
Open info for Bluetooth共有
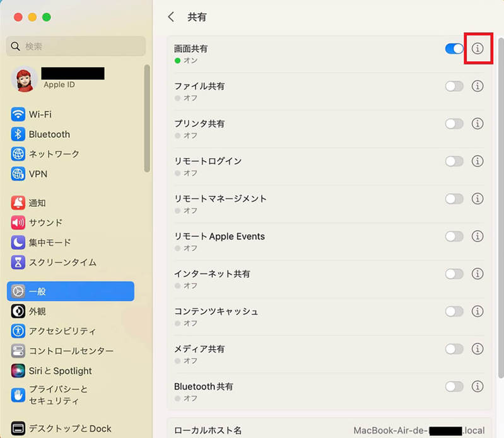coord(478,386)
